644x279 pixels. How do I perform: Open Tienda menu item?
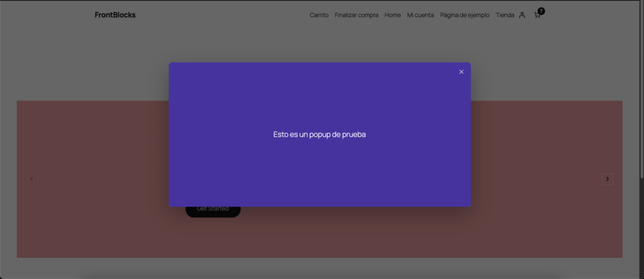[x=505, y=15]
